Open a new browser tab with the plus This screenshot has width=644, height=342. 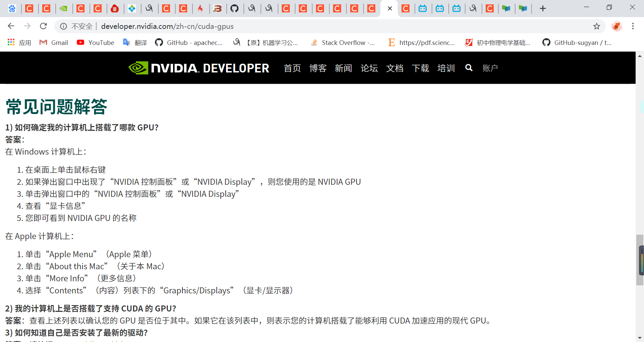click(542, 8)
